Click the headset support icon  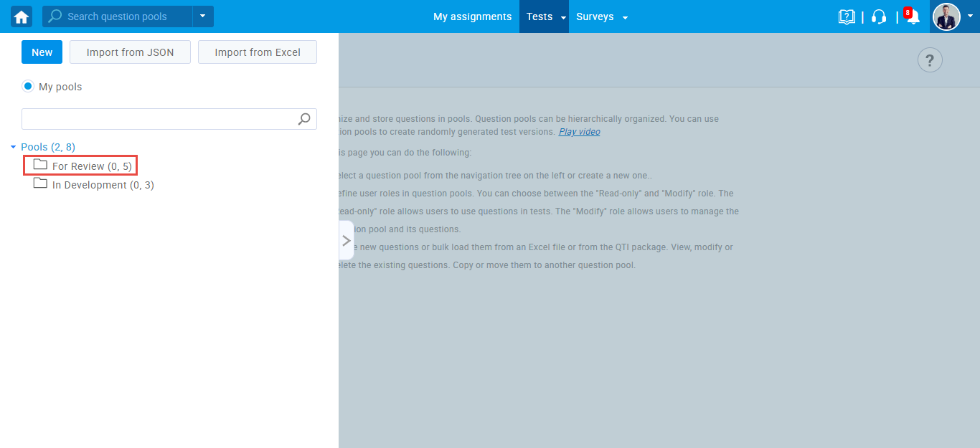879,16
